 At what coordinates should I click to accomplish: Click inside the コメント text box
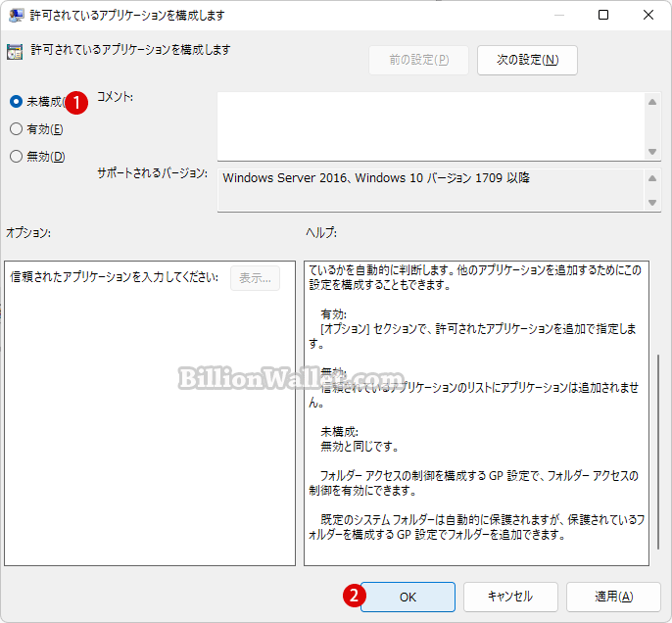click(430, 126)
